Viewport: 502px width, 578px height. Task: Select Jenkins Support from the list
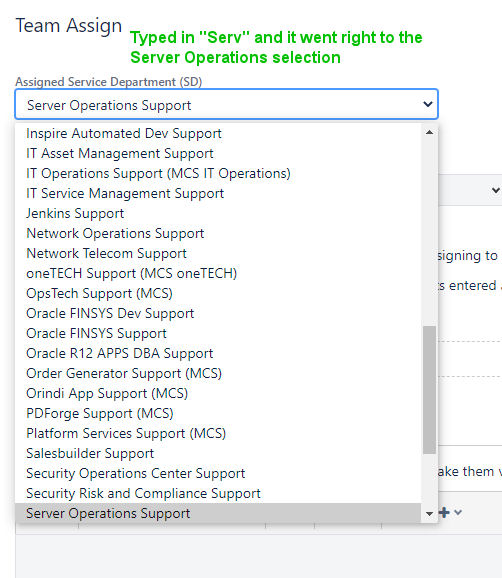pos(218,213)
